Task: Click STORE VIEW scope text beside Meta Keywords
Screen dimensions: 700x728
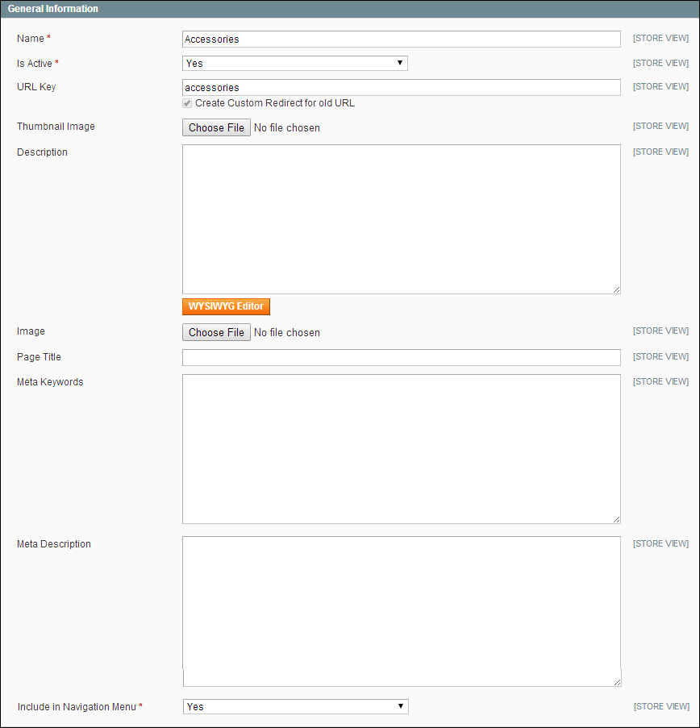Action: pyautogui.click(x=660, y=381)
